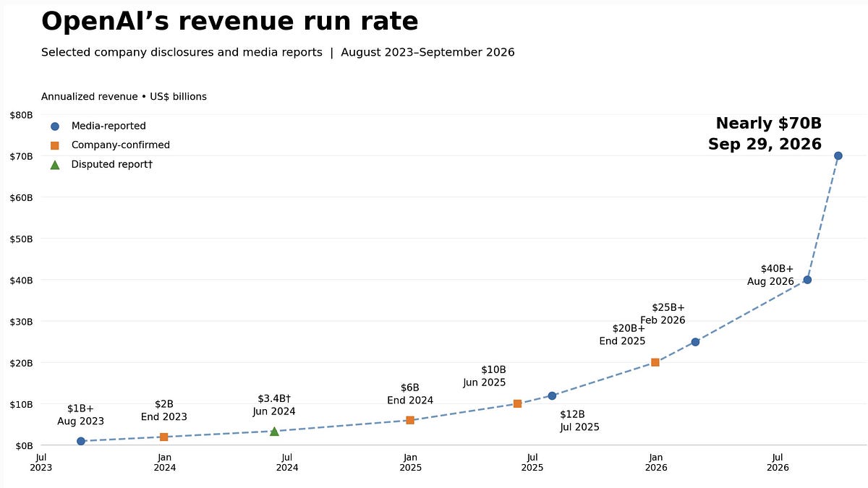Click the green triangle beside the Disputed report legend entry

55,164
